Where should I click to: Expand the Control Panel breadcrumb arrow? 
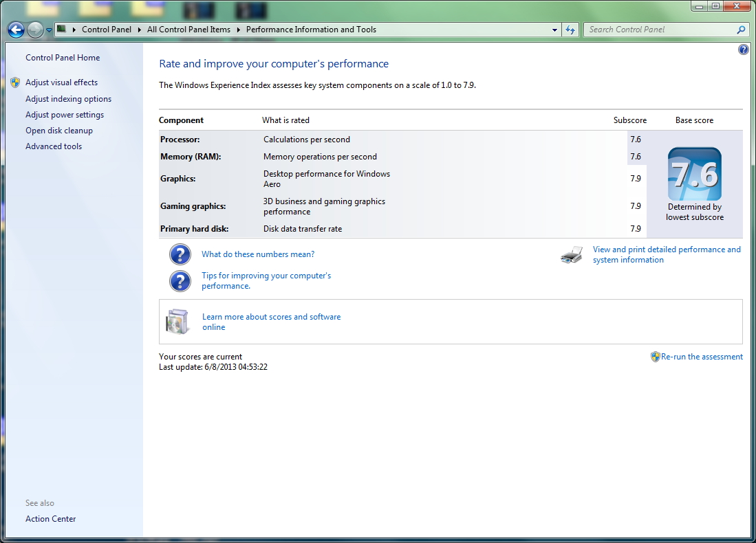click(140, 30)
